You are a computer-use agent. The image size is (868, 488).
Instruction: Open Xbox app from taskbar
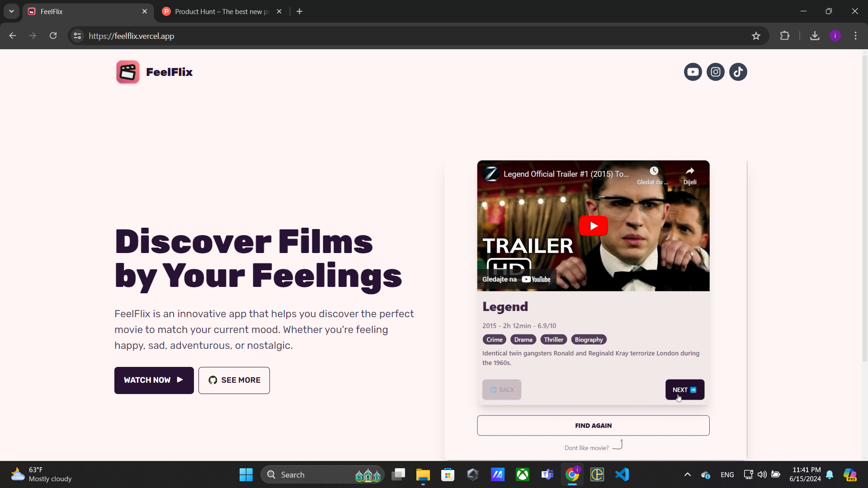click(523, 474)
